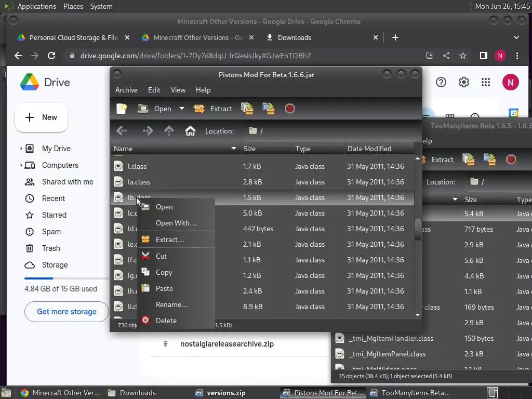Choose Extract… in the context menu

pos(176,240)
